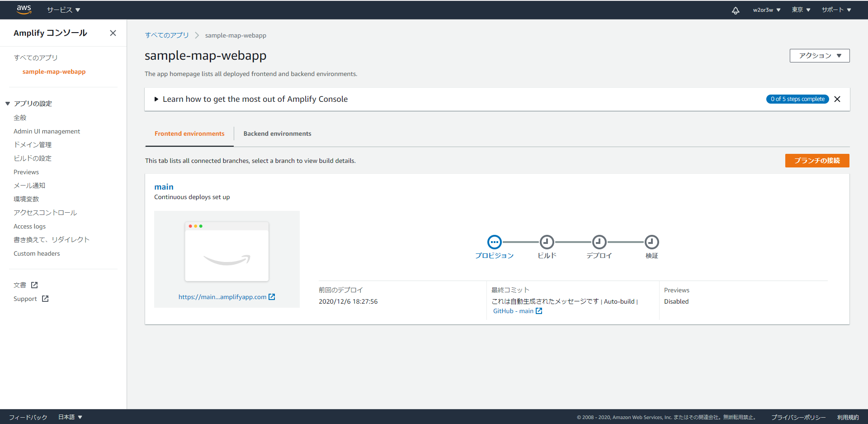Open 書き換えて、リダイレクト settings
Viewport: 868px width, 424px height.
(x=52, y=240)
